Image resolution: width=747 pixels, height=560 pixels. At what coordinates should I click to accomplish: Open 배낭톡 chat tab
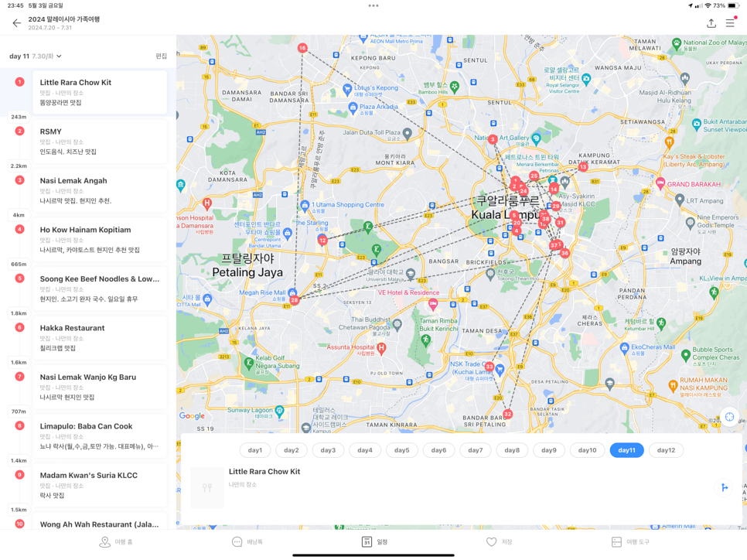pos(247,542)
